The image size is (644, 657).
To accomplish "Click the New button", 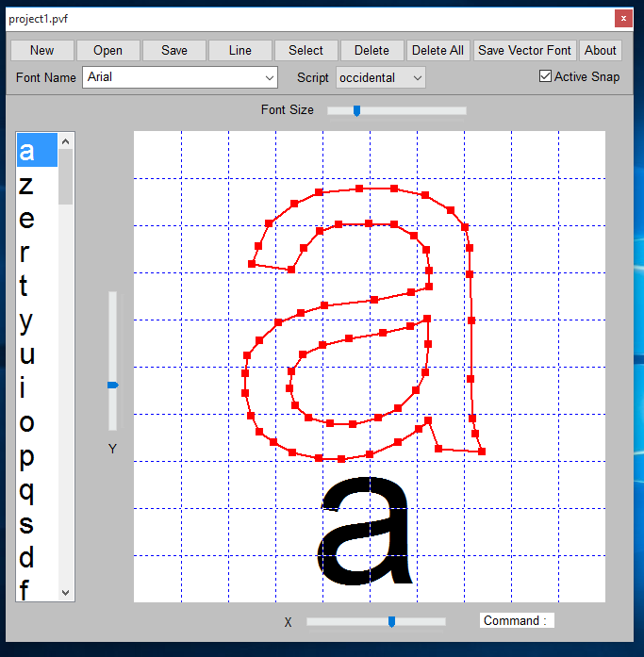I will coord(41,51).
